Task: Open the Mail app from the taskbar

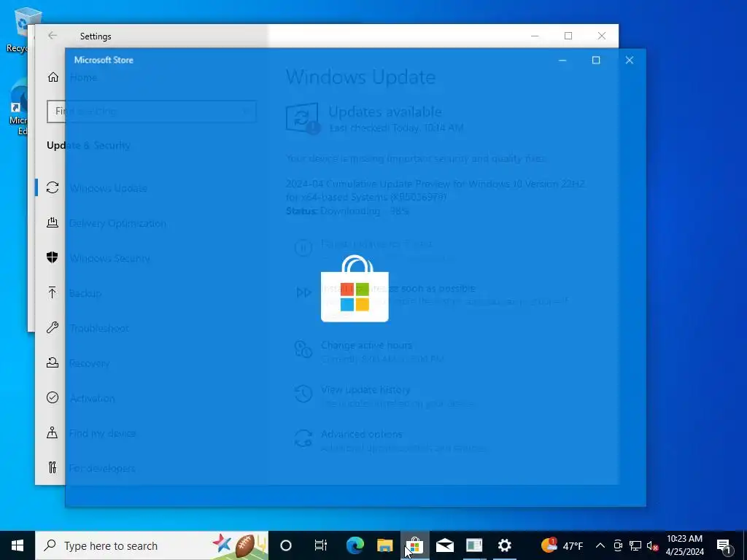Action: (444, 545)
